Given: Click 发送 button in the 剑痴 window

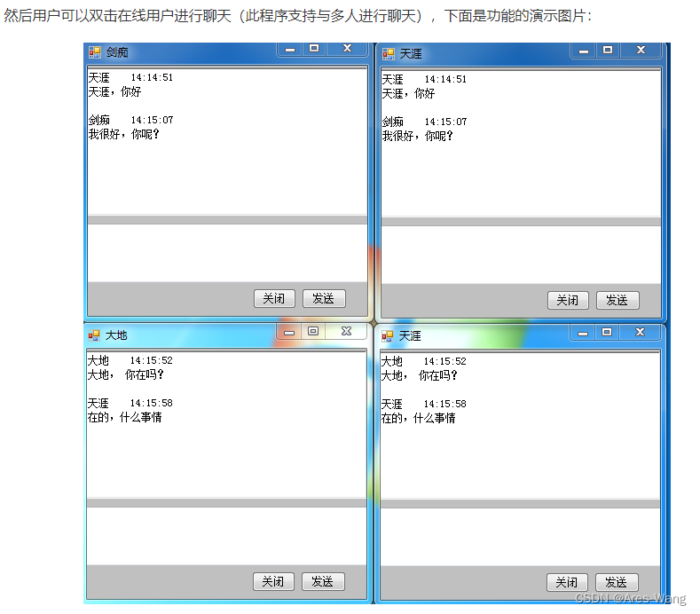Looking at the screenshot, I should [324, 299].
